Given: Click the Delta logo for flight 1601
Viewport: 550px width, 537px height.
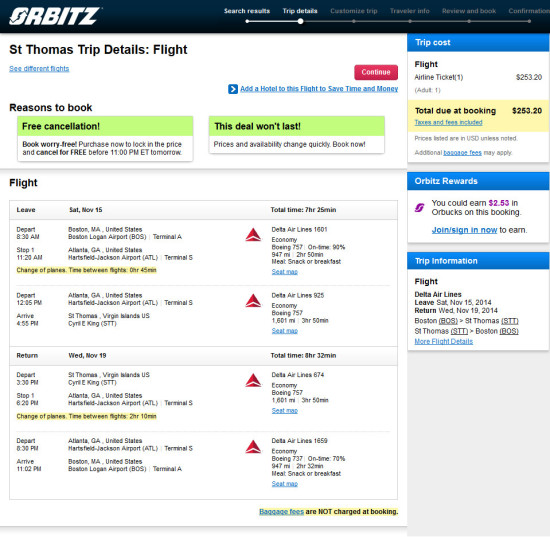Looking at the screenshot, I should 253,235.
